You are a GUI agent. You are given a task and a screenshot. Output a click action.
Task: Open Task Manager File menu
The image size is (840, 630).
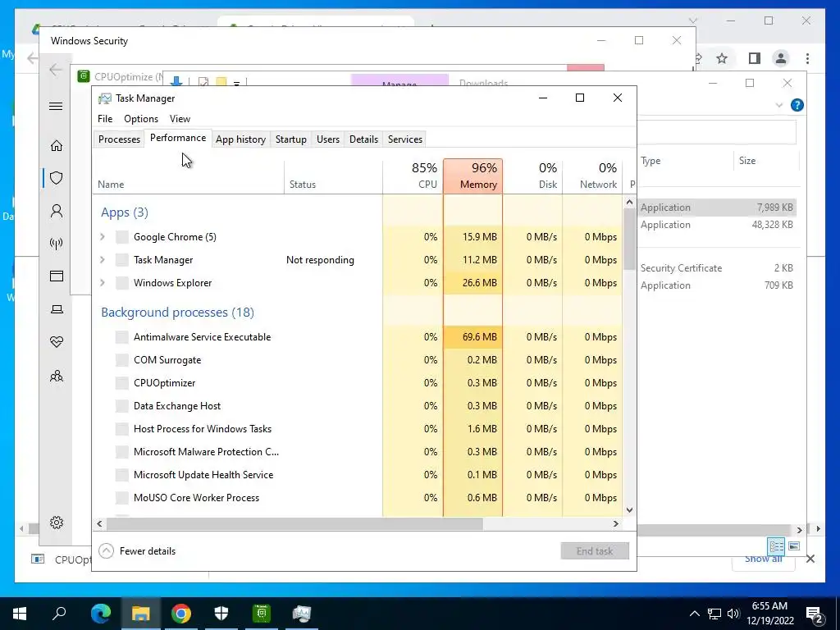105,119
